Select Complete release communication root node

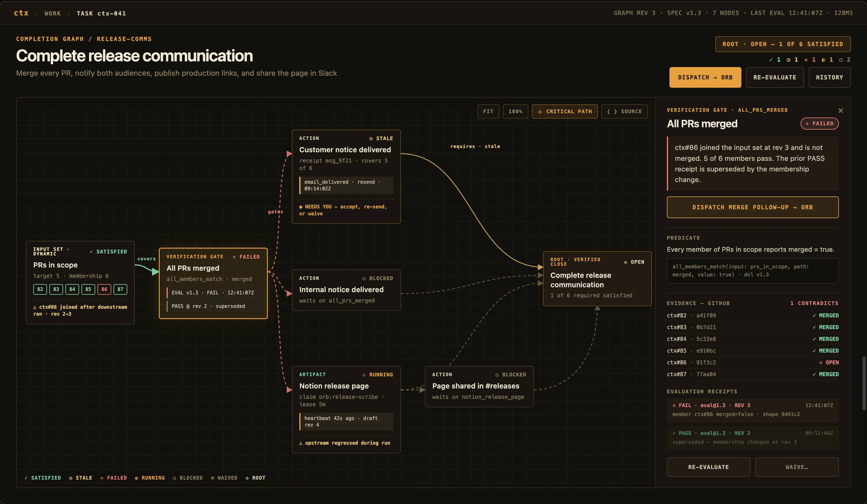597,279
